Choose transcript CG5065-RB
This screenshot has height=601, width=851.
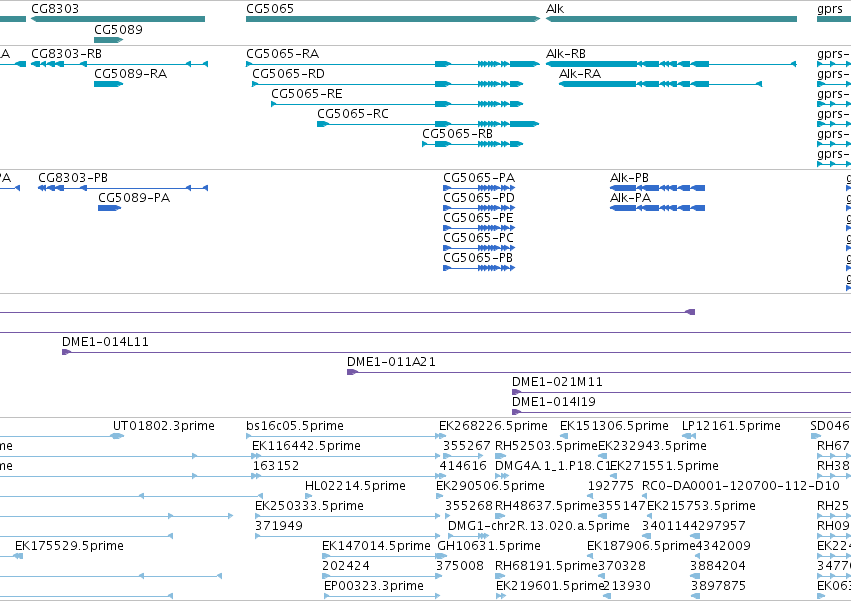473,144
